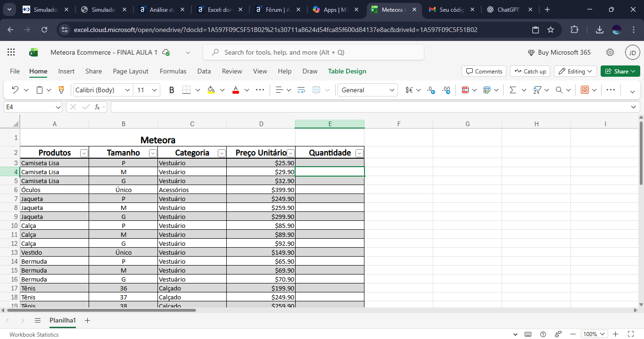Open the Table Design tab
The height and width of the screenshot is (339, 644).
[x=347, y=71]
